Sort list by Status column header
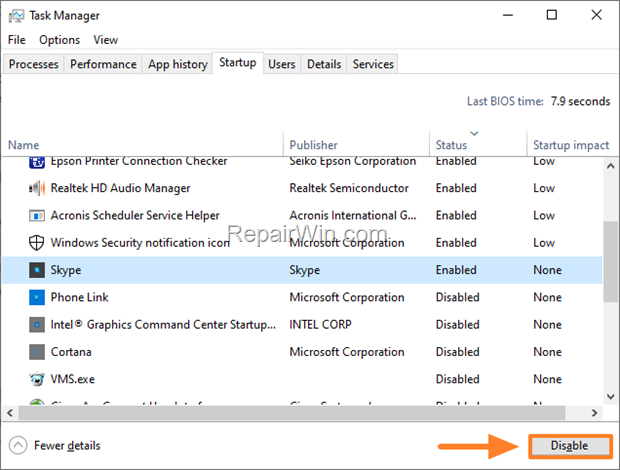This screenshot has height=470, width=620. pyautogui.click(x=478, y=143)
